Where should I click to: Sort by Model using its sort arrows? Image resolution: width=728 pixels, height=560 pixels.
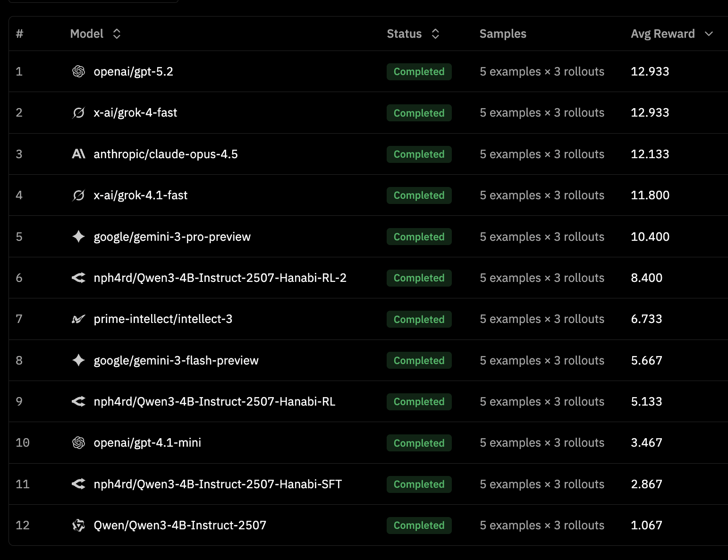click(117, 34)
